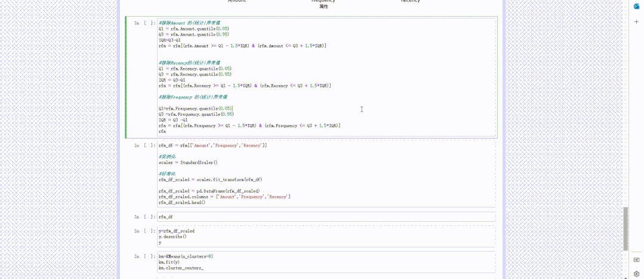Open the Outlook icon in the browser sidebar
The height and width of the screenshot is (279, 644).
pos(636,6)
